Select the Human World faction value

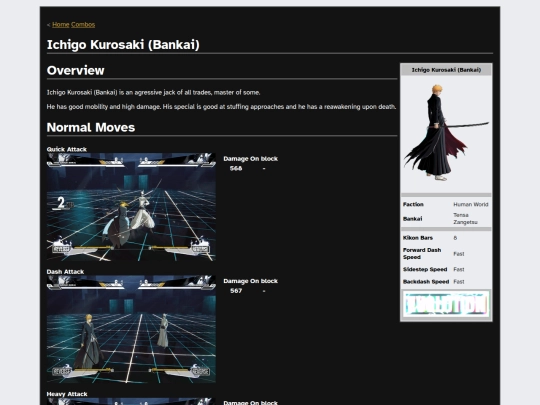pos(471,204)
